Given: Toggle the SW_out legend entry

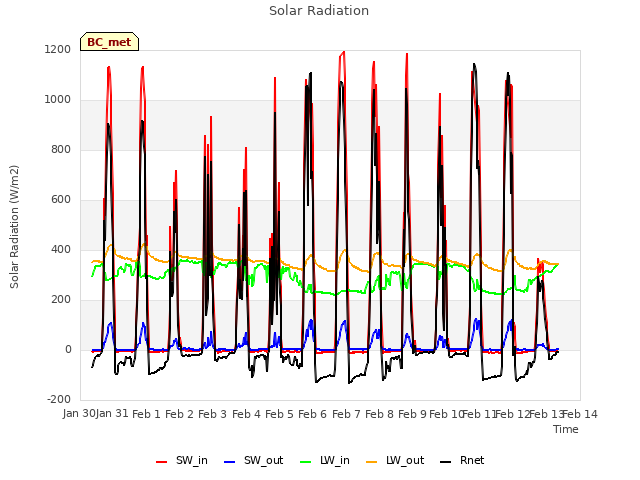Looking at the screenshot, I should pos(254,461).
